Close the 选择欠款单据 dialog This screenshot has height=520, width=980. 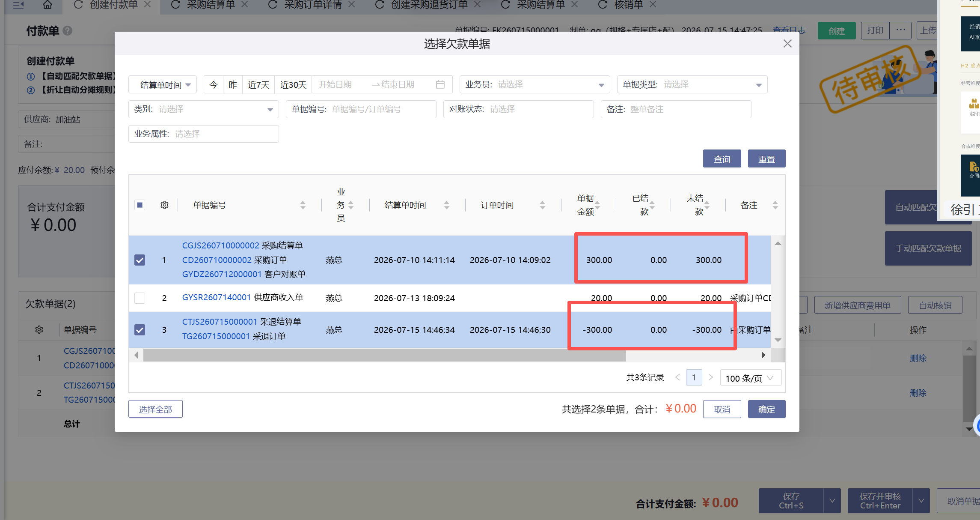pos(787,44)
